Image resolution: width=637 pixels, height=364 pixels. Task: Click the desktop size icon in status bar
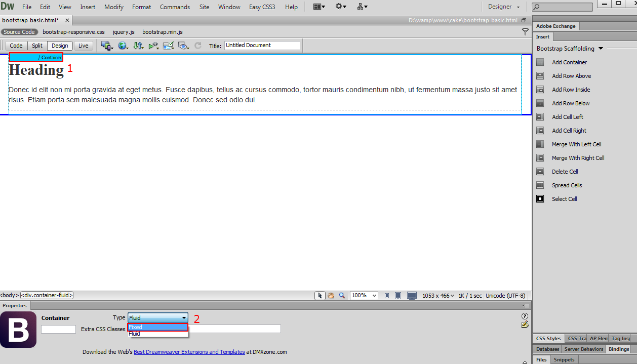tap(412, 296)
